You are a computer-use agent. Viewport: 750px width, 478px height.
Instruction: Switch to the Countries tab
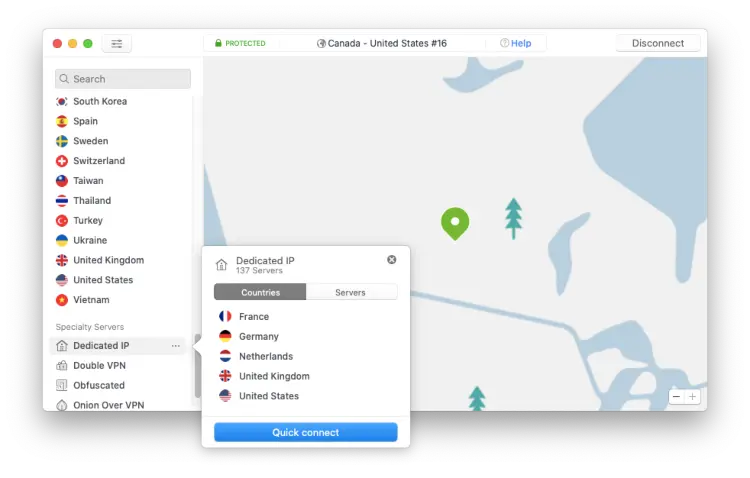pyautogui.click(x=260, y=292)
